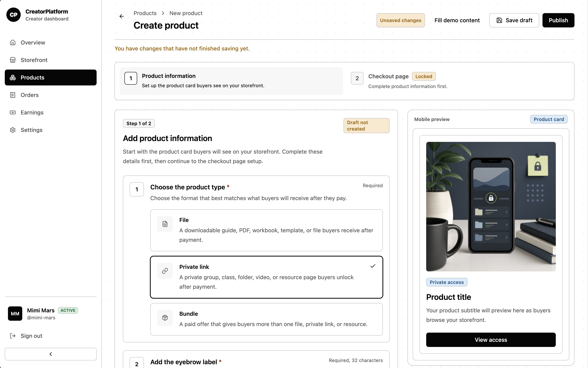Click the Product title heading in preview
Screen dimensions: 588x368
[448, 297]
